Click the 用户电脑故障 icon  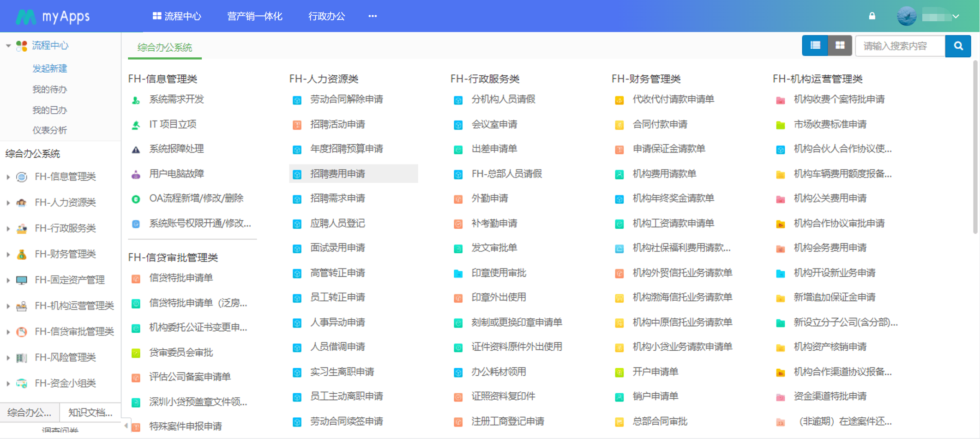(x=136, y=174)
